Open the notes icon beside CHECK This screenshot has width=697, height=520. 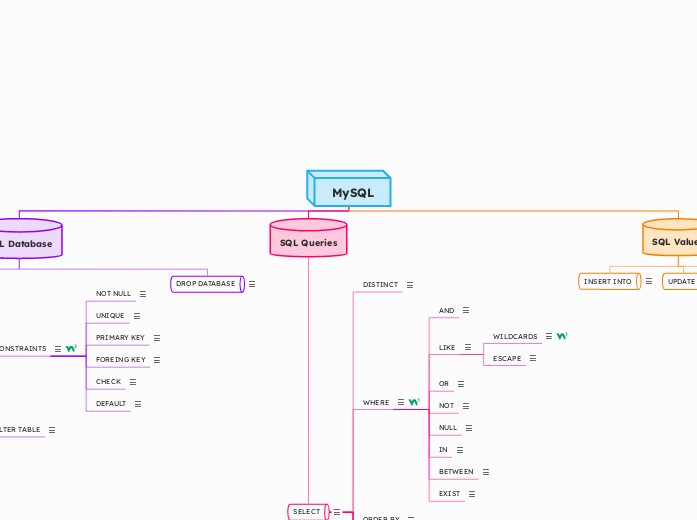(133, 382)
